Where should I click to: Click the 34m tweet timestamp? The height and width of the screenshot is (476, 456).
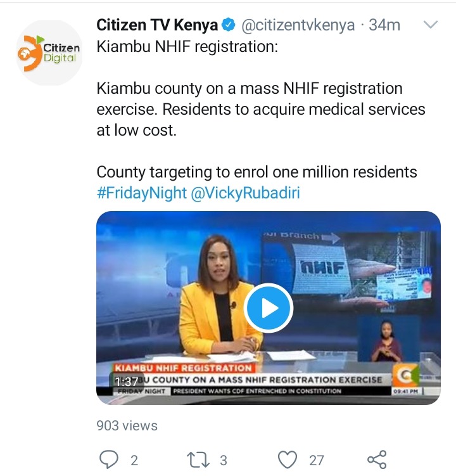pos(384,25)
